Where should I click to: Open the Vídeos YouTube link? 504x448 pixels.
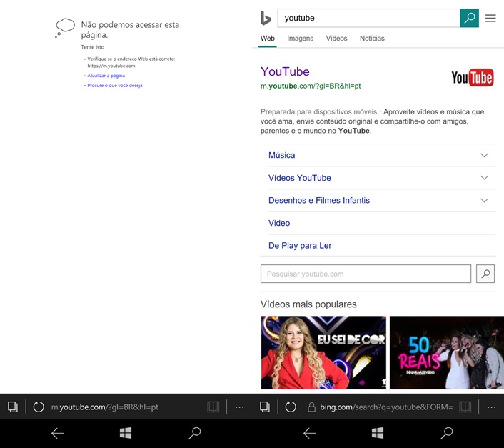[x=300, y=178]
